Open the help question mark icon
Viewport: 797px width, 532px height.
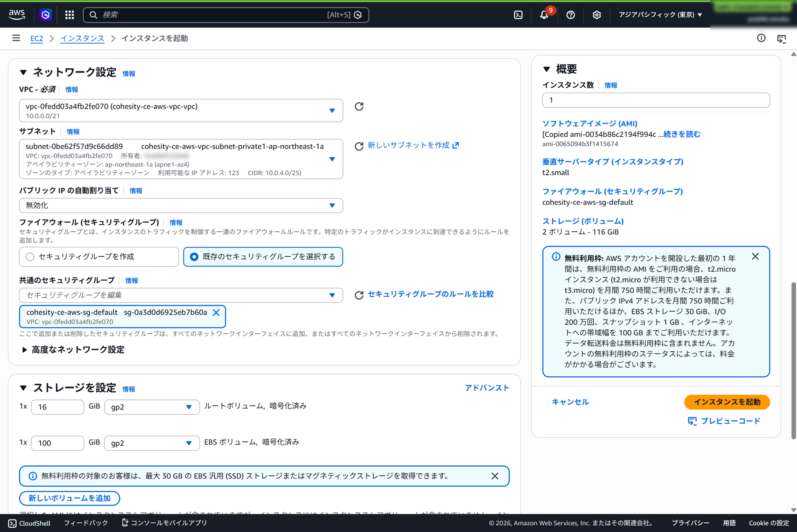click(571, 15)
